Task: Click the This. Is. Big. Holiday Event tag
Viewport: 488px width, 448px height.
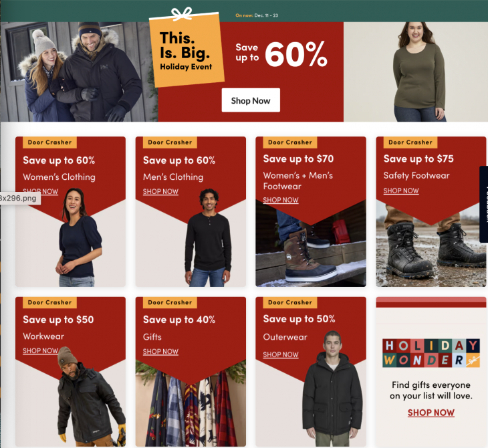Action: click(x=187, y=49)
